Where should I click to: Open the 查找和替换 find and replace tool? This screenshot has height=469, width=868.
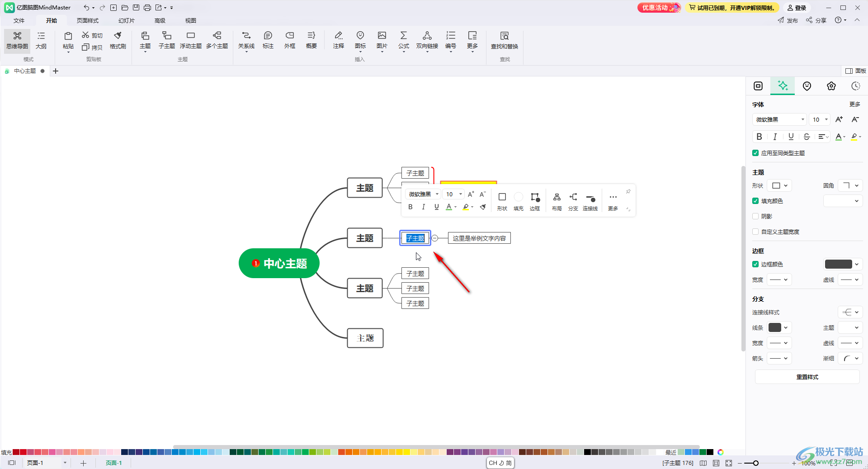coord(504,40)
